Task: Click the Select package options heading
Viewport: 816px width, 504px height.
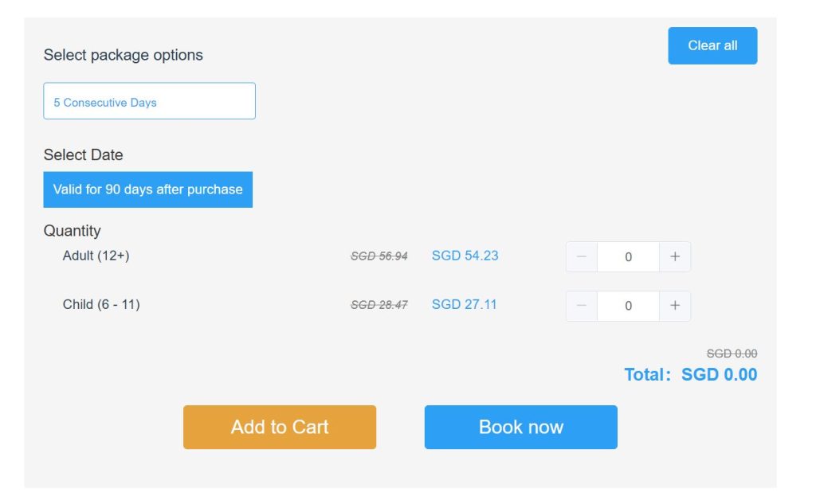Action: pyautogui.click(x=124, y=55)
